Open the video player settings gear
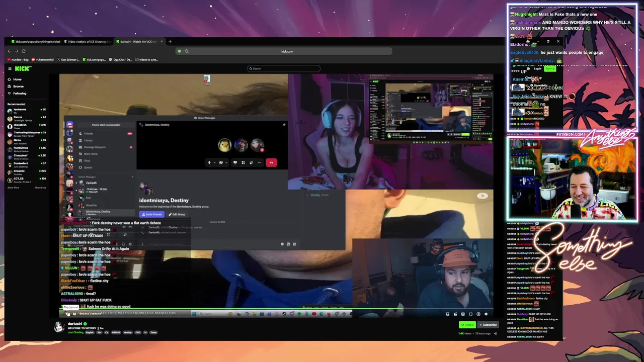The height and width of the screenshot is (362, 644). (x=486, y=314)
